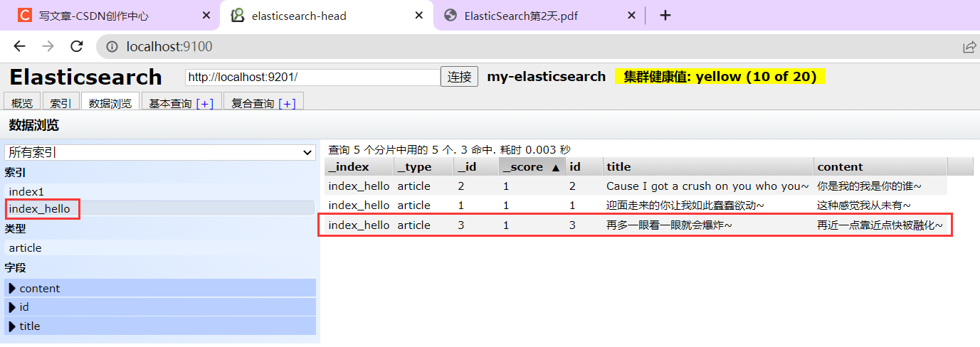
Task: Select the article type filter
Action: (160, 248)
